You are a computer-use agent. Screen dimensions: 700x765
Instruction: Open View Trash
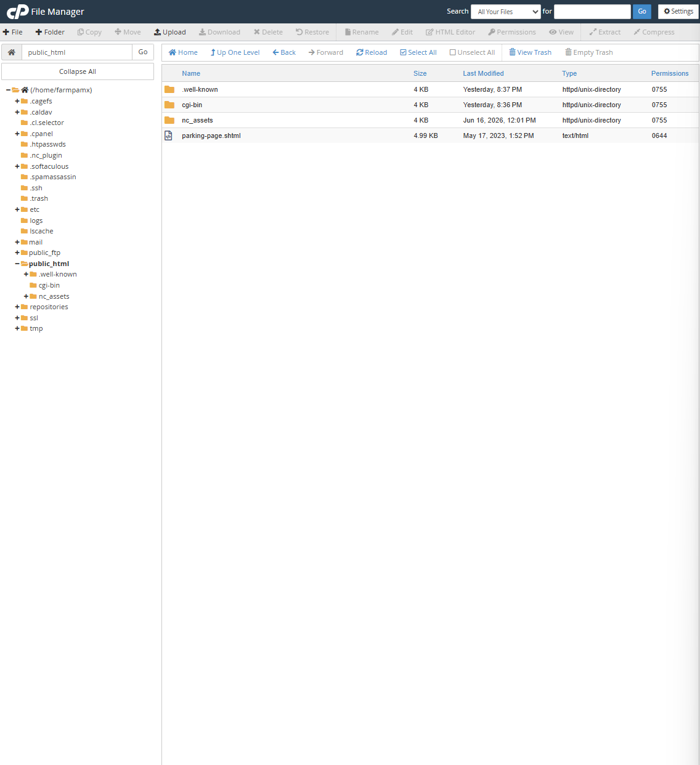click(531, 52)
